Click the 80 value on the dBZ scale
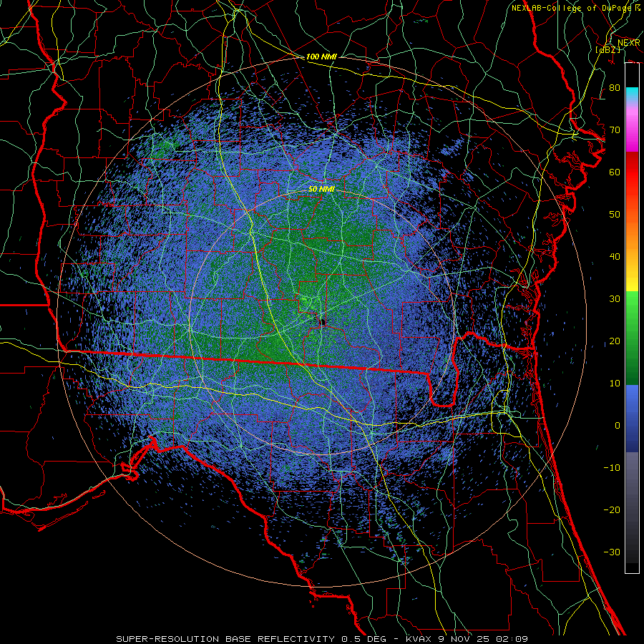Image resolution: width=644 pixels, height=644 pixels. click(x=615, y=87)
